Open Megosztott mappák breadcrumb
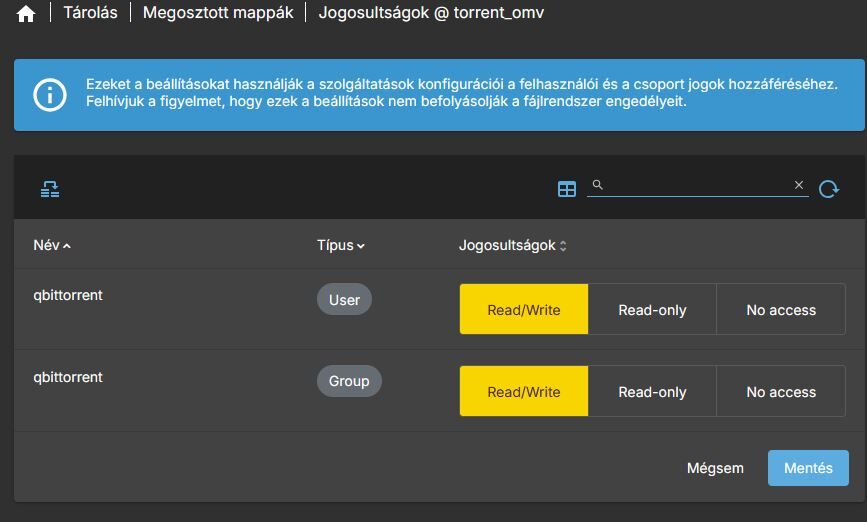 (x=218, y=13)
